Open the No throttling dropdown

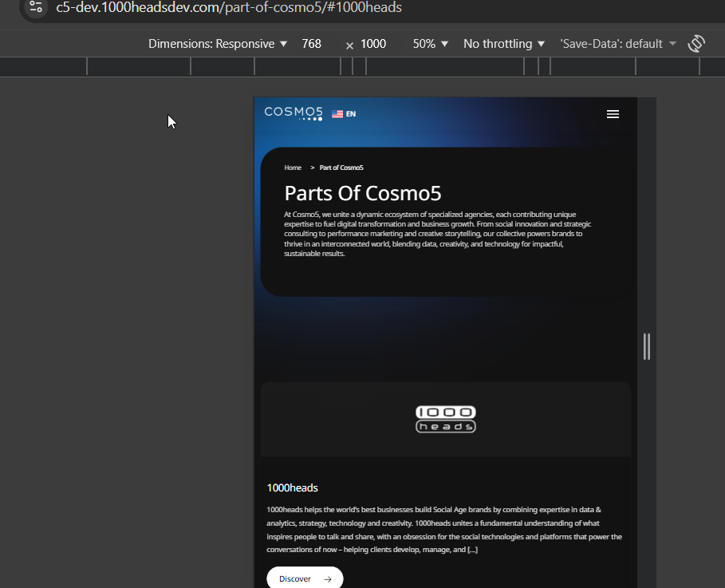point(504,44)
